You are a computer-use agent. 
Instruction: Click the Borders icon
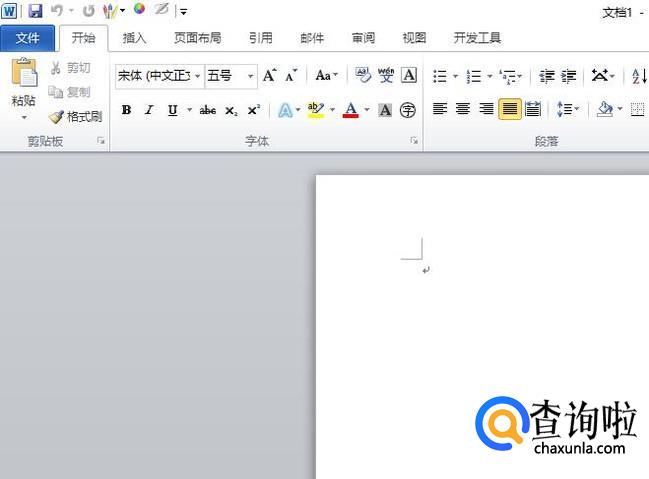(637, 110)
